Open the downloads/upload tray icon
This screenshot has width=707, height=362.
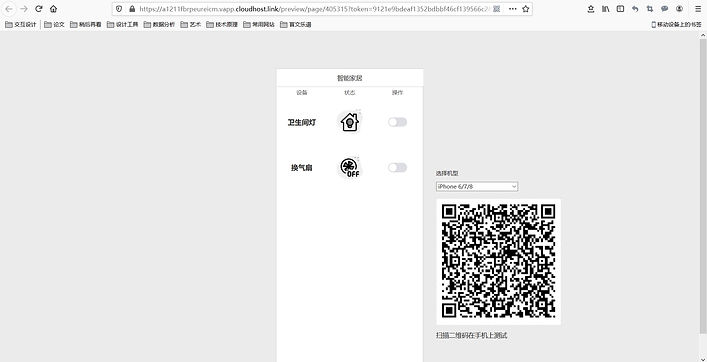(x=591, y=9)
